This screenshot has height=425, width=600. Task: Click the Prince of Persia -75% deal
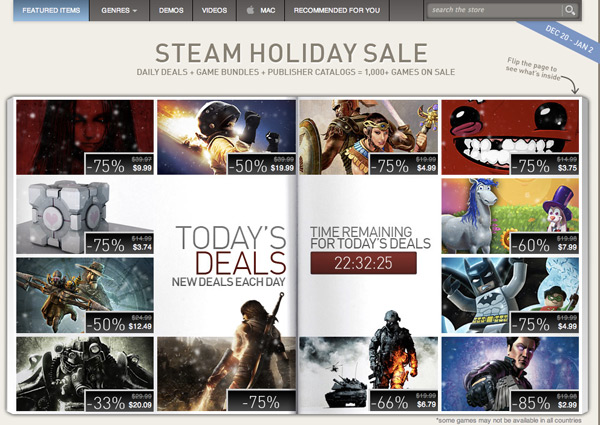click(227, 374)
